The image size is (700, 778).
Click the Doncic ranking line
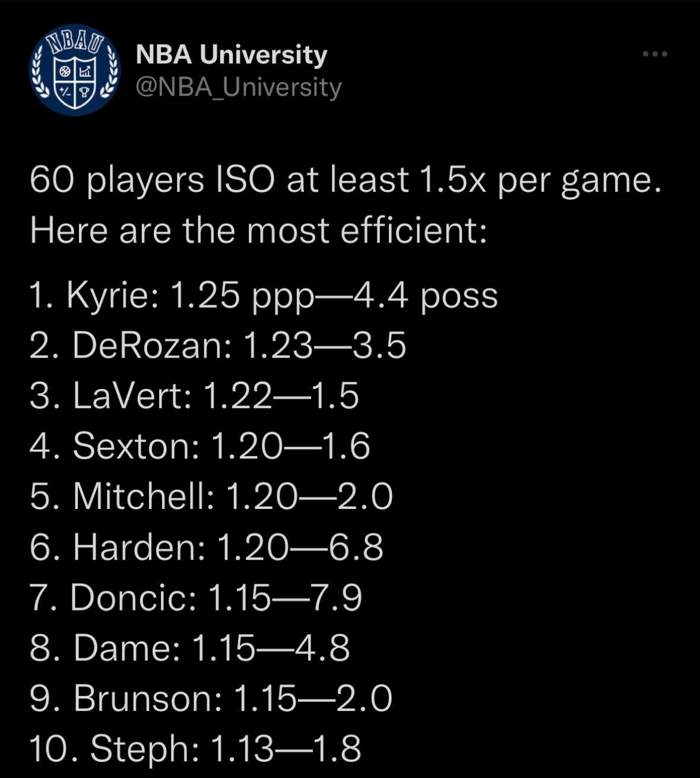pyautogui.click(x=196, y=597)
